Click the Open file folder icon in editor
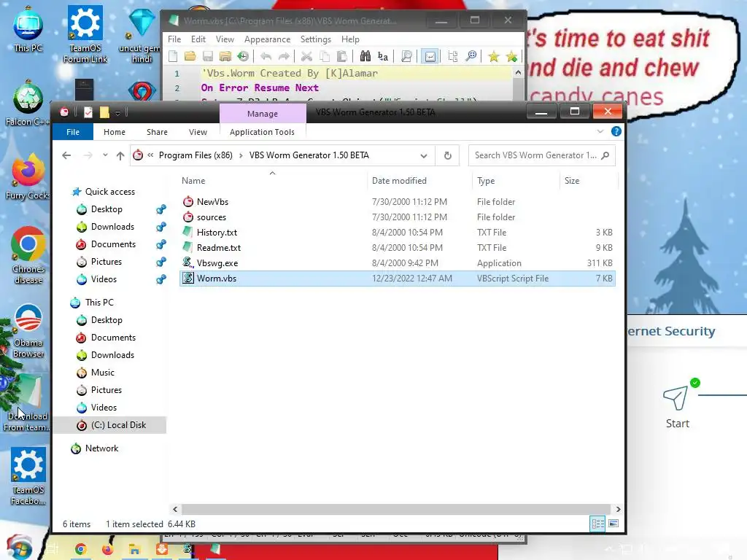Viewport: 747px width, 560px height. coord(190,57)
